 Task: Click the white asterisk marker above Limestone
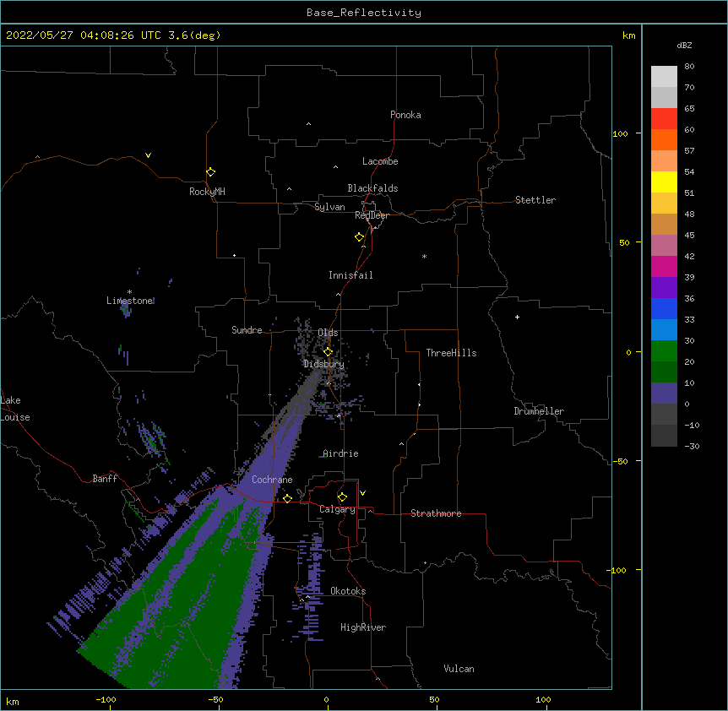click(129, 292)
